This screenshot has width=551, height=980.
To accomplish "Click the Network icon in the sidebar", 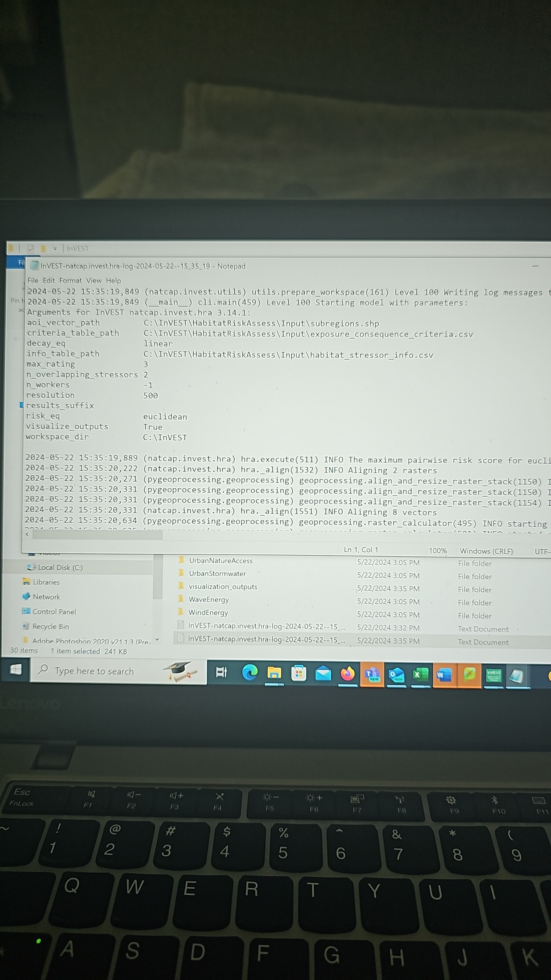I will (x=26, y=596).
